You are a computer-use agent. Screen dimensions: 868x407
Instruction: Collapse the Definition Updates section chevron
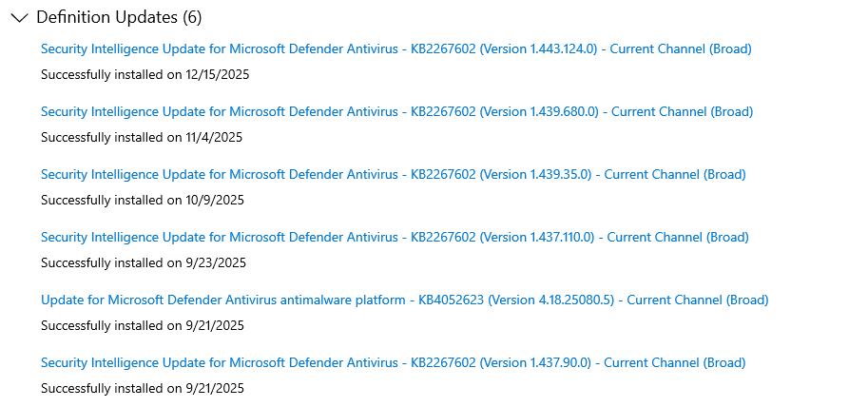18,17
